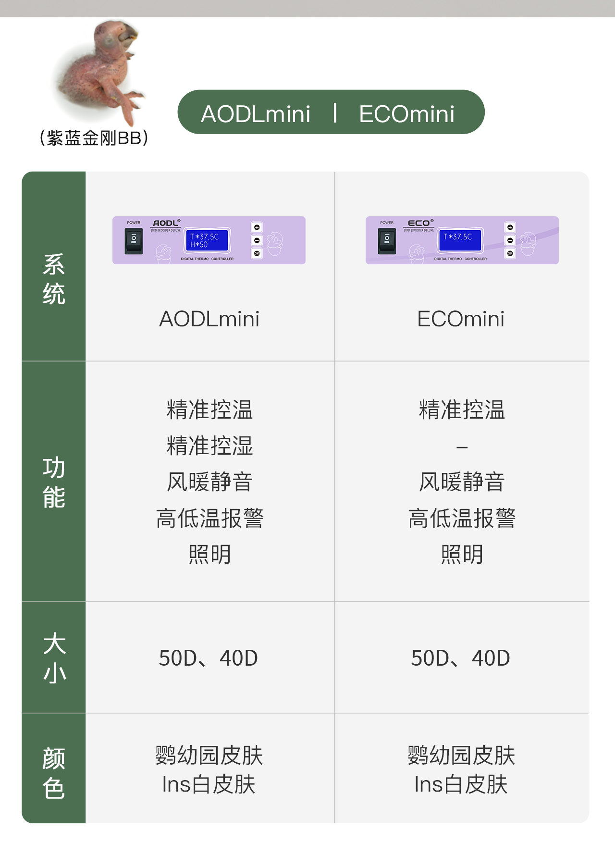Click the plus button on ECO panel
615x868 pixels.
coord(510,227)
